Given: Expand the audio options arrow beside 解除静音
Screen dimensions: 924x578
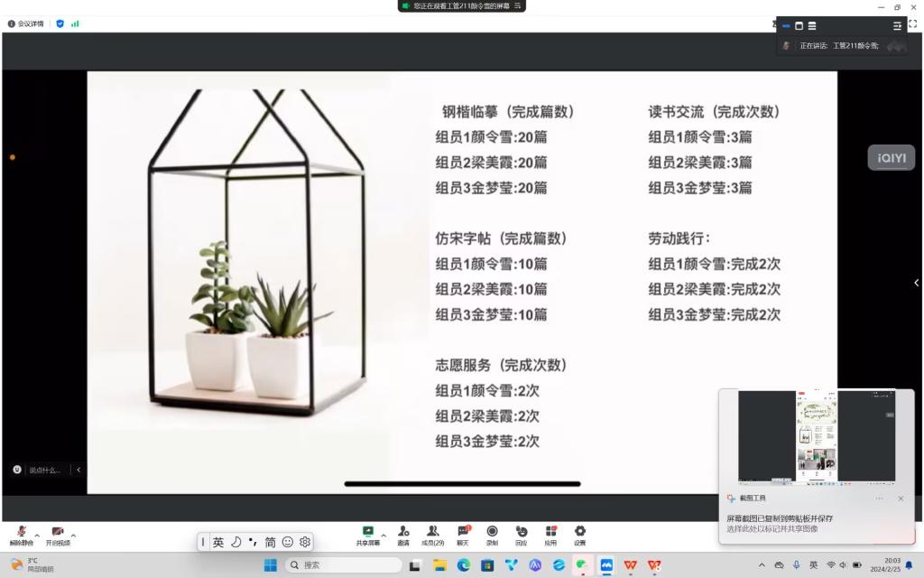Looking at the screenshot, I should [37, 535].
